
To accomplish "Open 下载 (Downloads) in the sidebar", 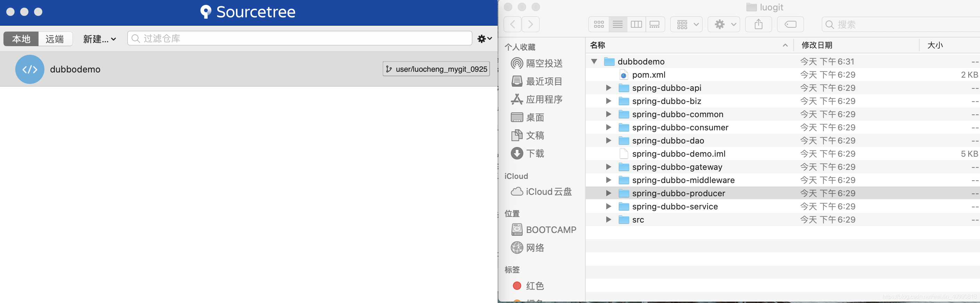I will click(x=528, y=153).
